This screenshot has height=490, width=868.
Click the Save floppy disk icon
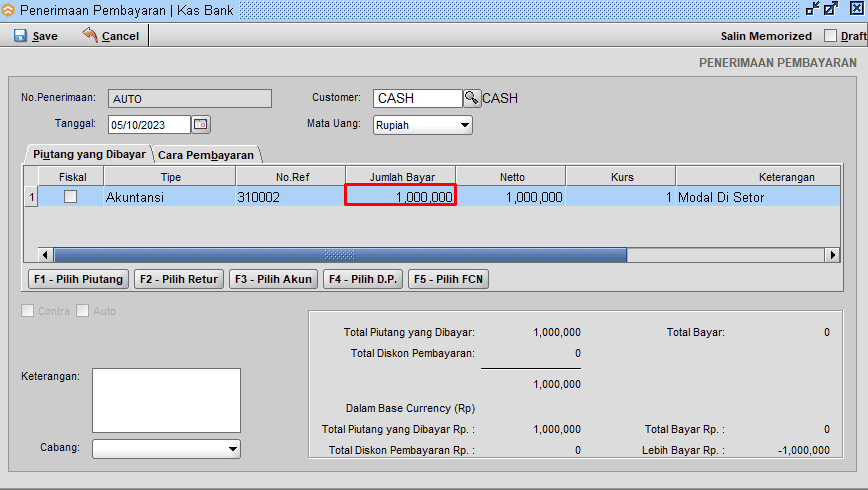tap(20, 35)
